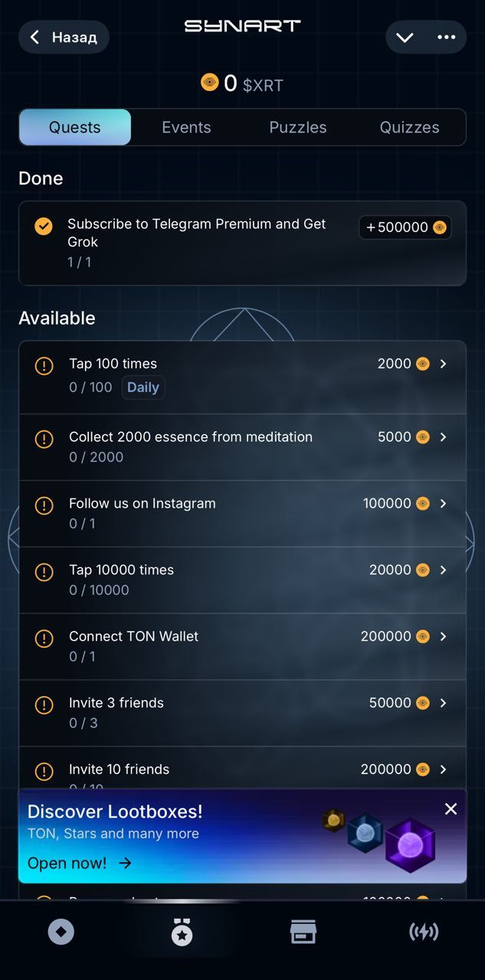Click the +500000 reward badge on the done quest

(405, 227)
